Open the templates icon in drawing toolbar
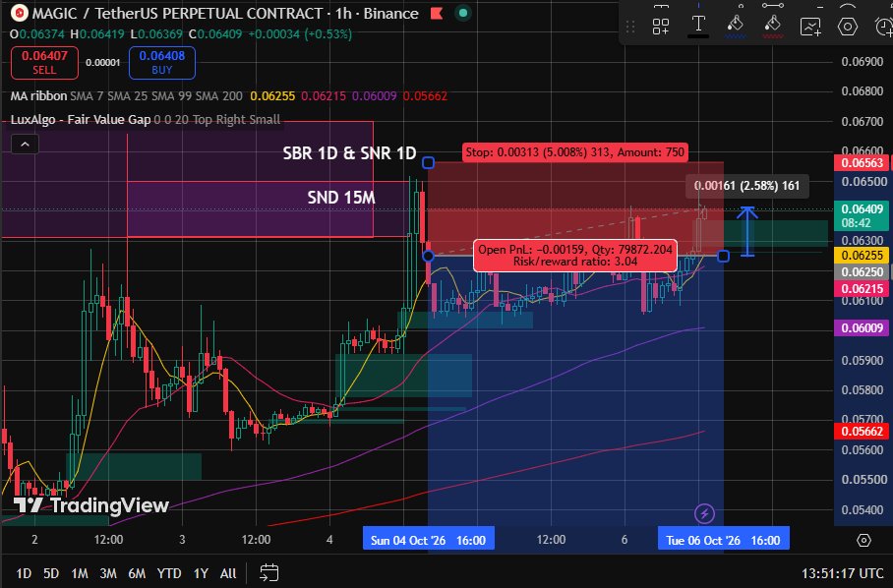The width and height of the screenshot is (893, 588). point(661,27)
